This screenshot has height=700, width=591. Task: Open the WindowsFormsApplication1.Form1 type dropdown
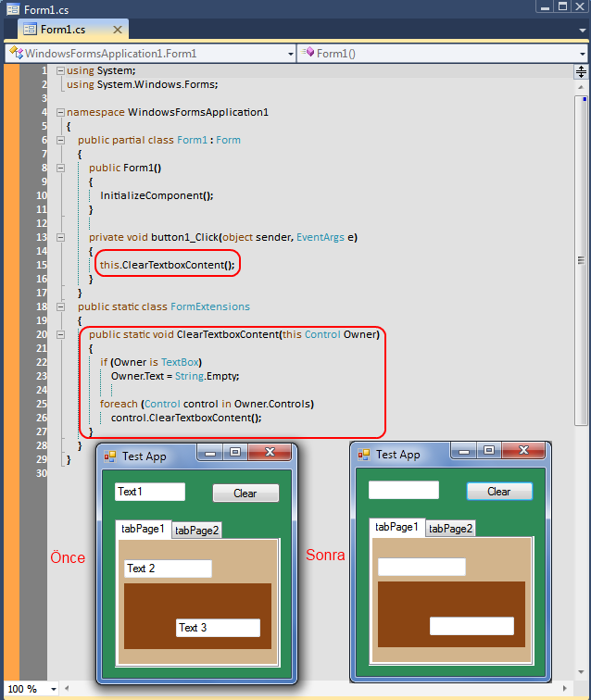288,54
